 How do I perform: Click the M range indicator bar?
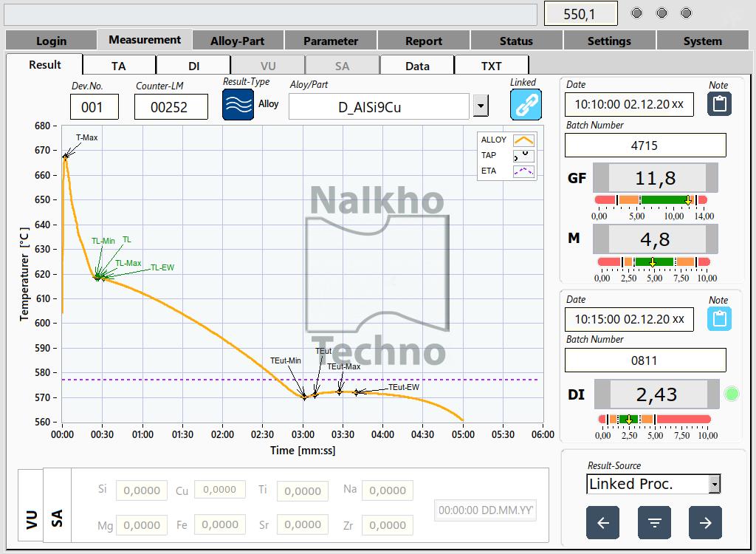click(654, 261)
